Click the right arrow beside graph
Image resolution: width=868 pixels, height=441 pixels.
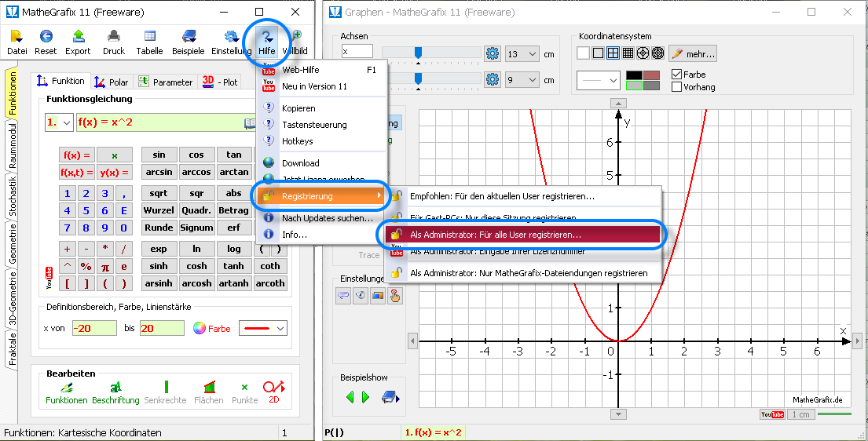[857, 341]
